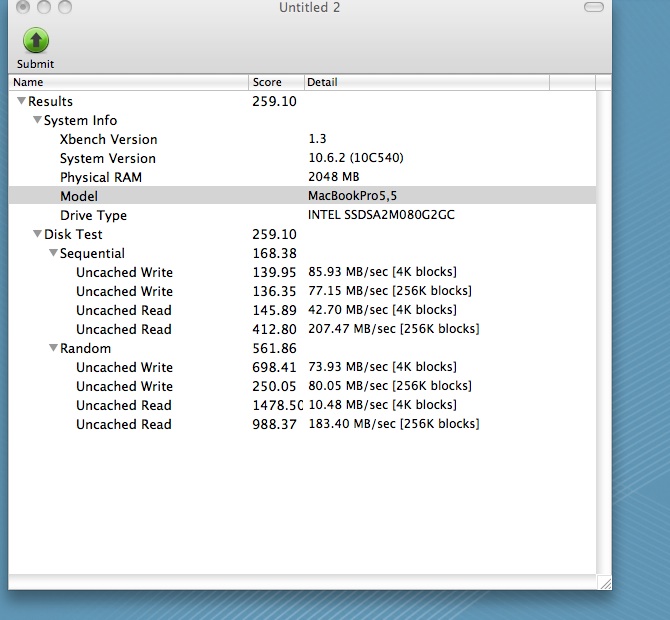Select the Physical RAM row

point(302,177)
